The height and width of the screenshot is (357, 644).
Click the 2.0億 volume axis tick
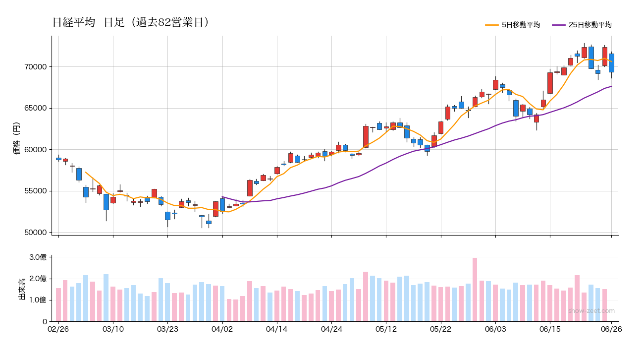pos(38,279)
